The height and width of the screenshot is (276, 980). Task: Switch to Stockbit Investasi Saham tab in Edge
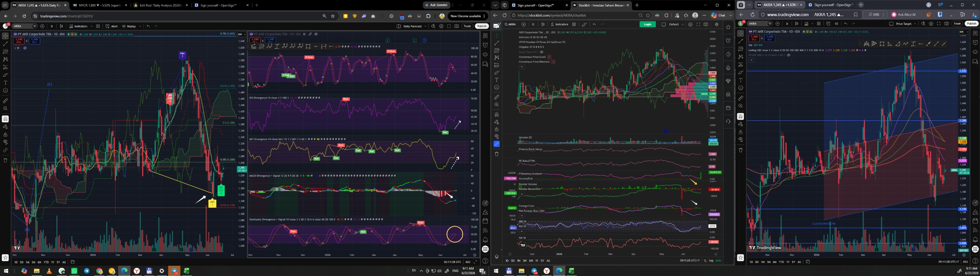pyautogui.click(x=601, y=5)
